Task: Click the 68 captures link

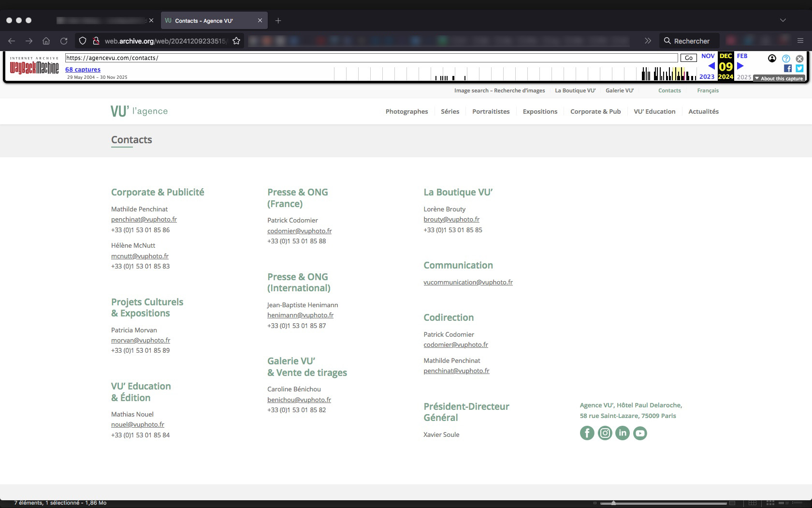Action: (83, 69)
